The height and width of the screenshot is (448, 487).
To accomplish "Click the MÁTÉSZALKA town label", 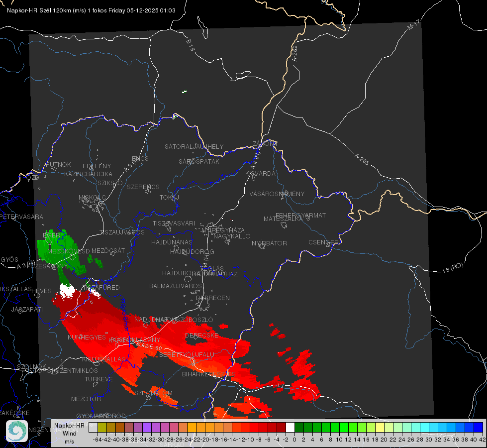I will 283,219.
